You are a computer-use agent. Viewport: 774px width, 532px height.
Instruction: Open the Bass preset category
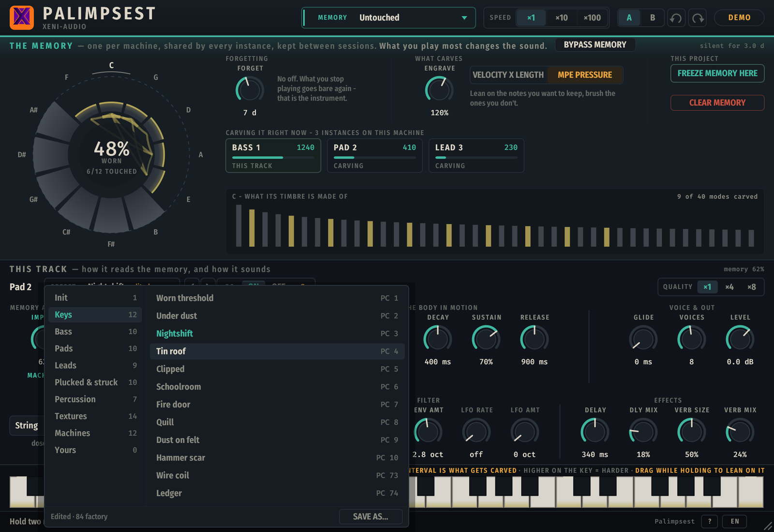[x=95, y=332]
